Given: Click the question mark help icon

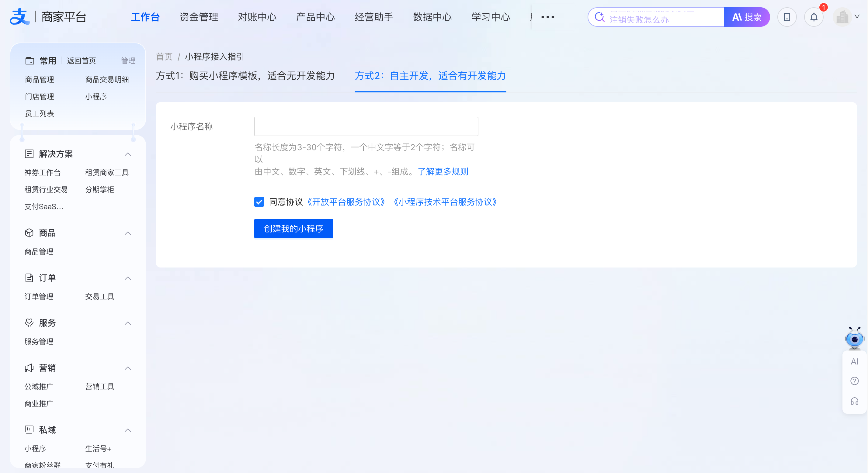Looking at the screenshot, I should (854, 381).
